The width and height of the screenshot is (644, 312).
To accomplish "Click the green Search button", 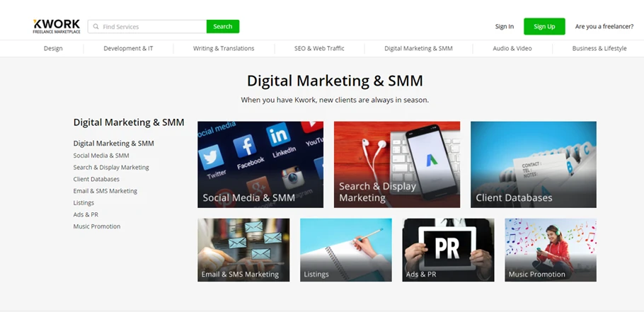I will click(223, 26).
